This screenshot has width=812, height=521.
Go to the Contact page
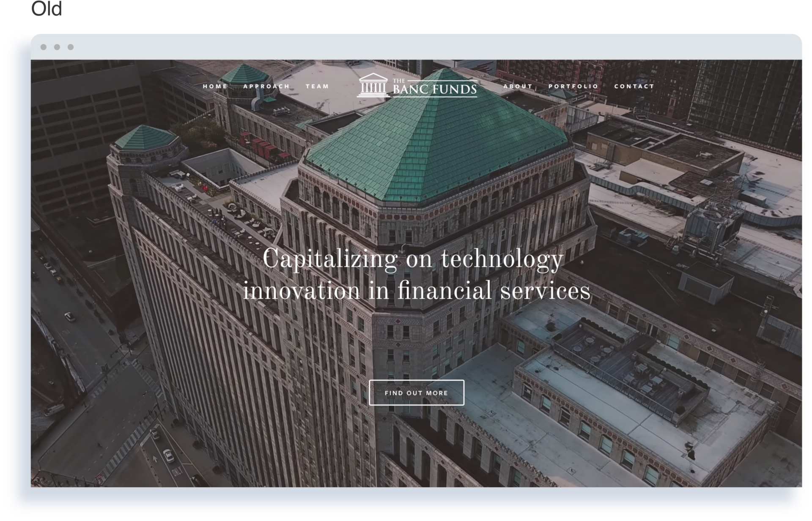tap(634, 86)
